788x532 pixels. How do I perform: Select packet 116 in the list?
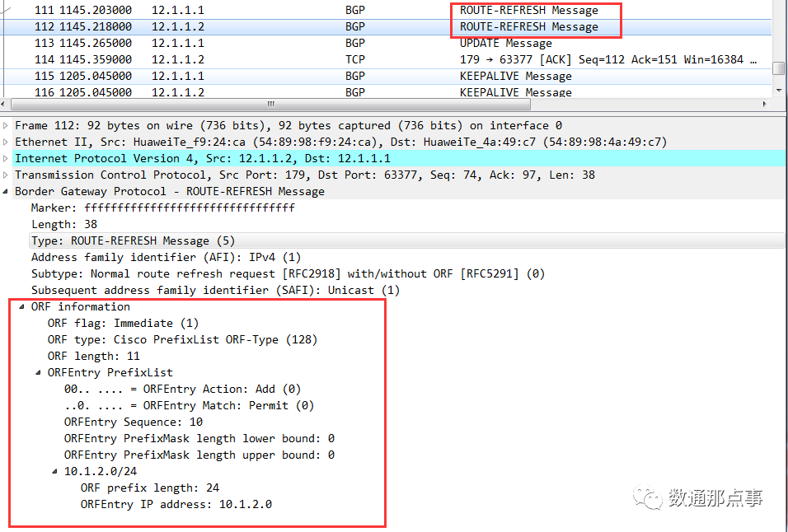(247, 92)
